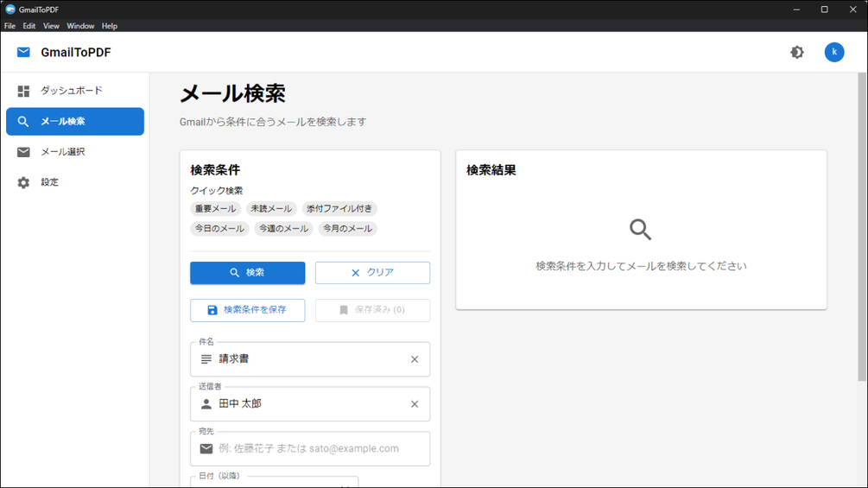The height and width of the screenshot is (488, 868).
Task: Select the 添付ファイル付き chip
Action: [x=339, y=209]
